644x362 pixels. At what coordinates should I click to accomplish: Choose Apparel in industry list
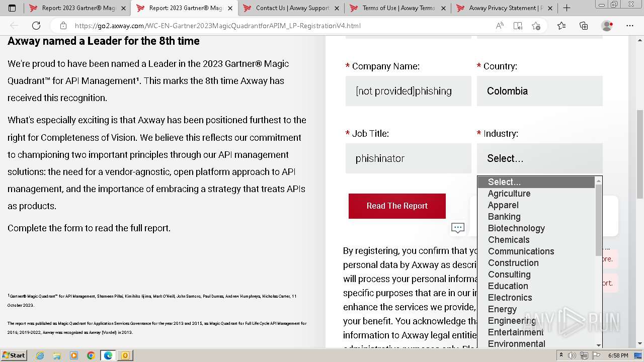(x=536, y=205)
